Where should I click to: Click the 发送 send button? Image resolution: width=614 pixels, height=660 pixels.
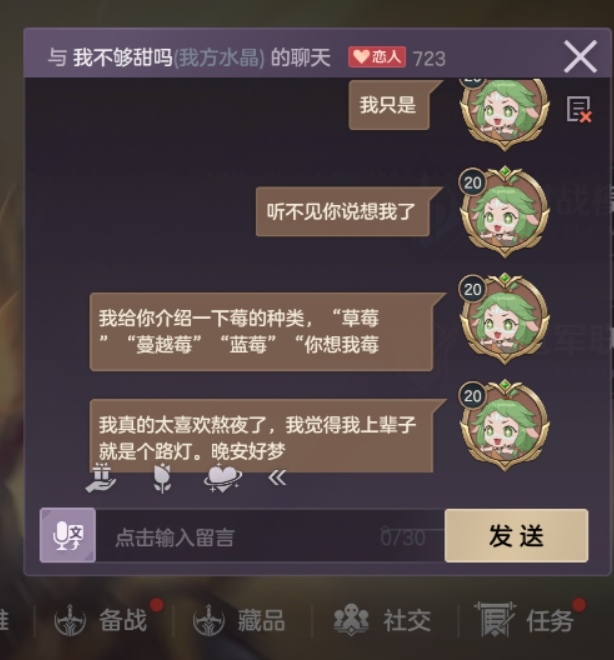[x=516, y=535]
